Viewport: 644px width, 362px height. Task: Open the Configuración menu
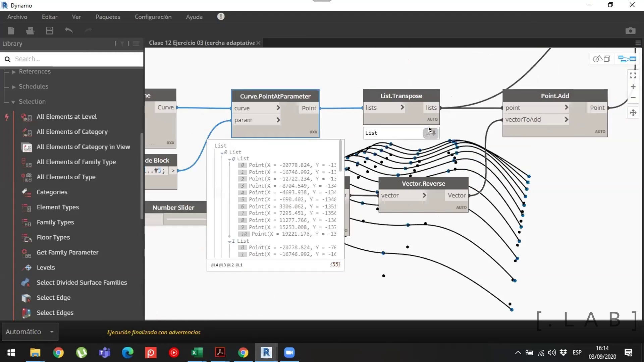point(153,17)
